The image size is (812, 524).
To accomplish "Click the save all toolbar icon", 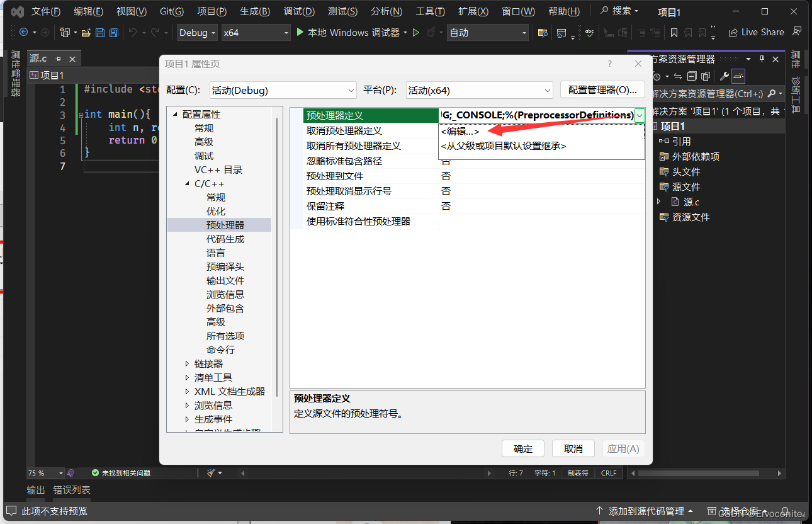I will pos(114,33).
